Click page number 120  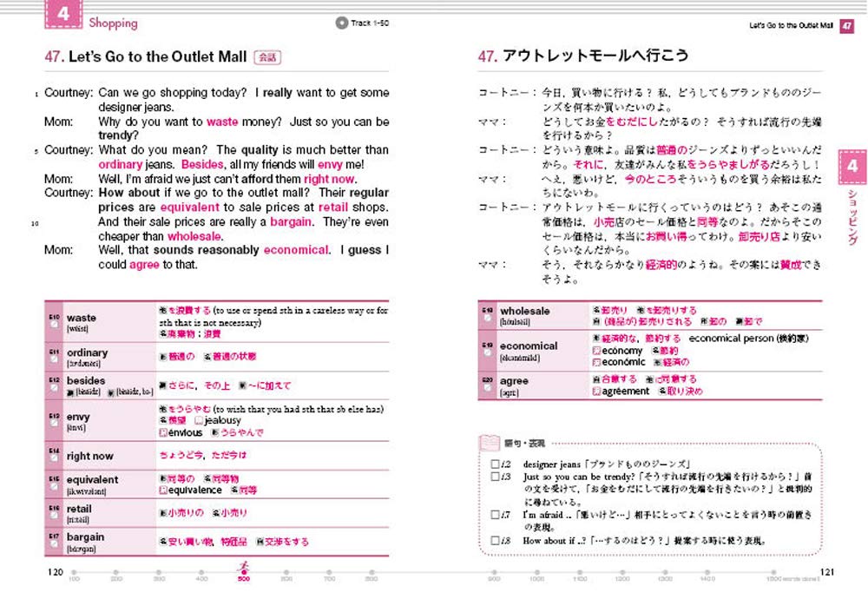click(x=56, y=572)
